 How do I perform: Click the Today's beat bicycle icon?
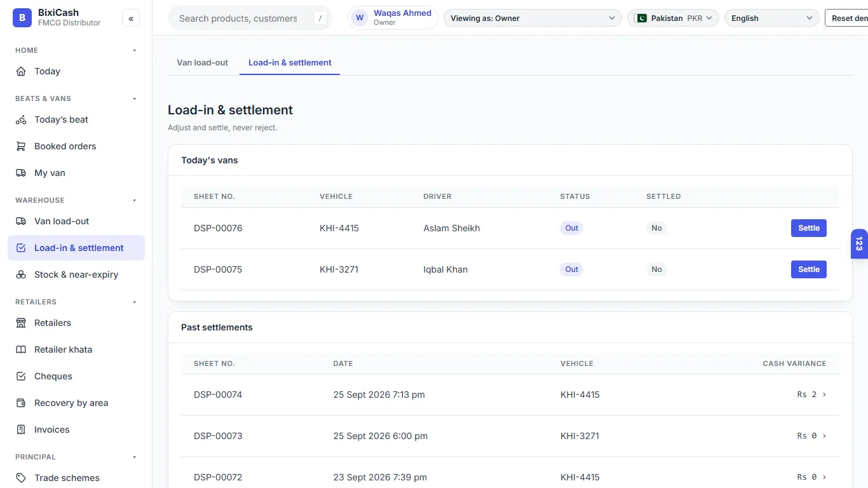[21, 119]
